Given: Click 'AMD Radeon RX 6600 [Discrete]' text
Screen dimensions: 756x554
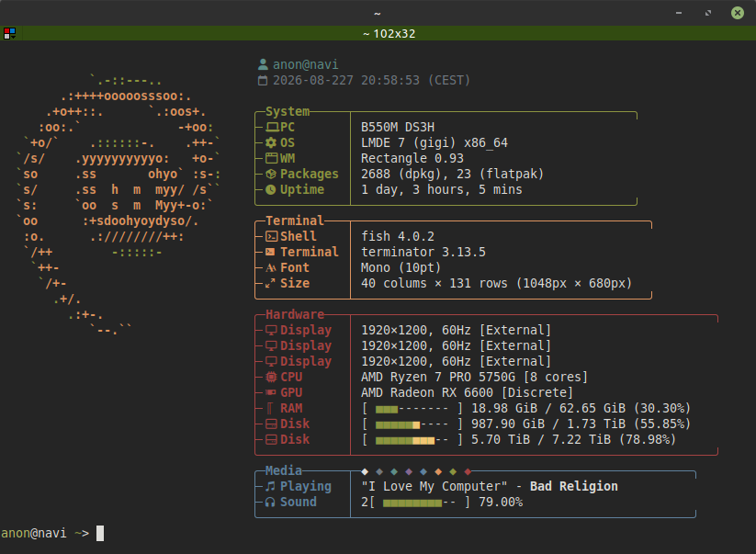Looking at the screenshot, I should 468,392.
